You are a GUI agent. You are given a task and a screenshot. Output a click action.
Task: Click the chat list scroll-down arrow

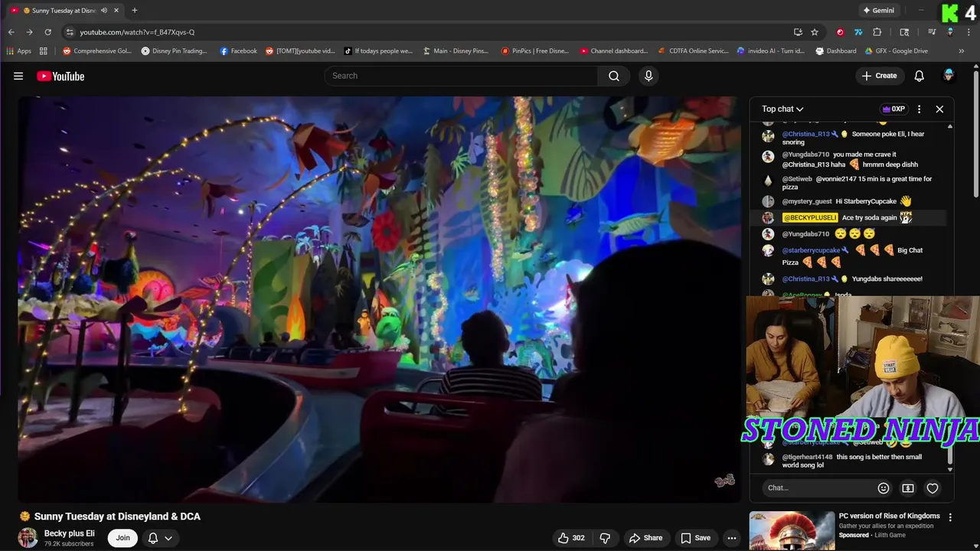click(950, 469)
